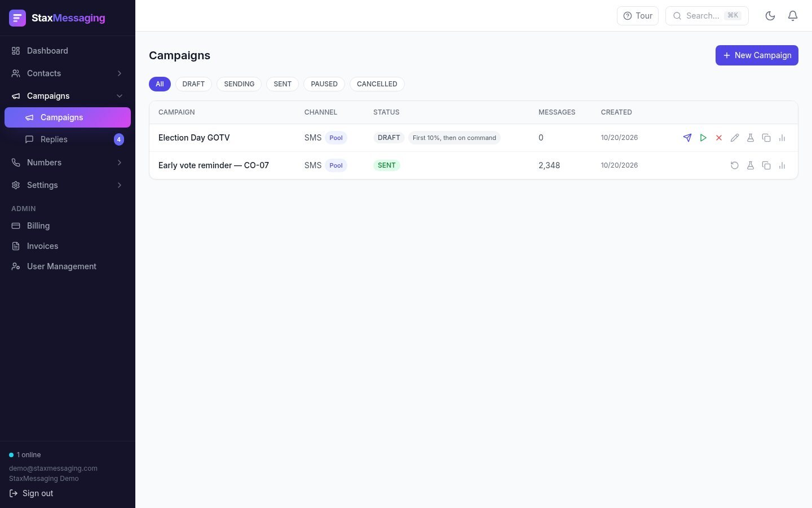Click the 2,348 messages count
Screen dimensions: 812x508
[x=549, y=165]
